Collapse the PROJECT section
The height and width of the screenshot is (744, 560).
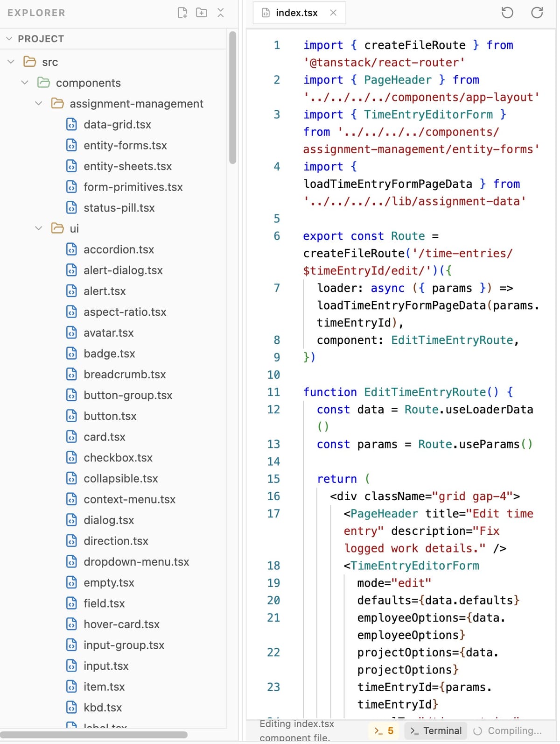pos(9,39)
